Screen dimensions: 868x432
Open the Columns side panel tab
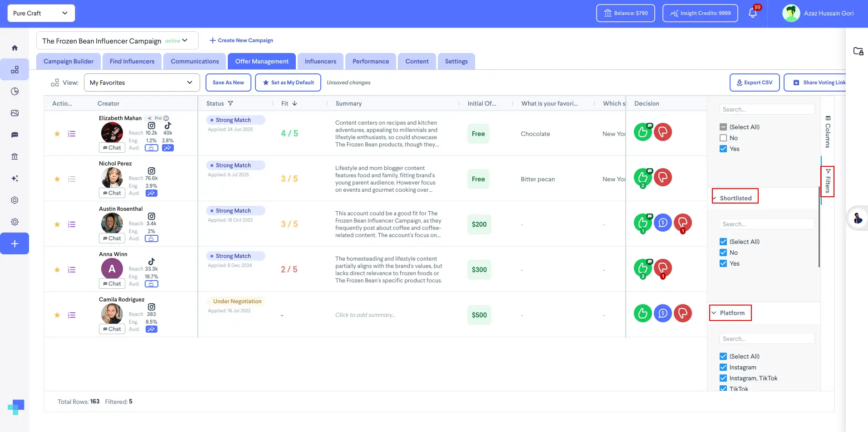click(828, 132)
